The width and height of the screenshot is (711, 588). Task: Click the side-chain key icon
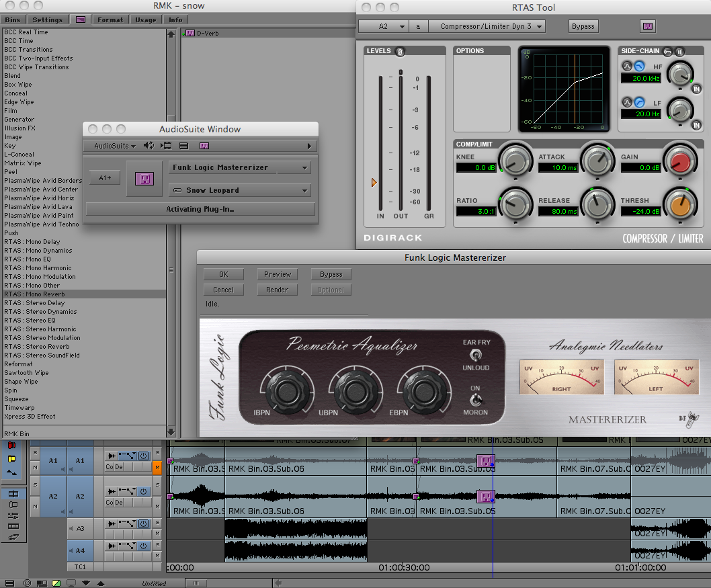[x=667, y=51]
